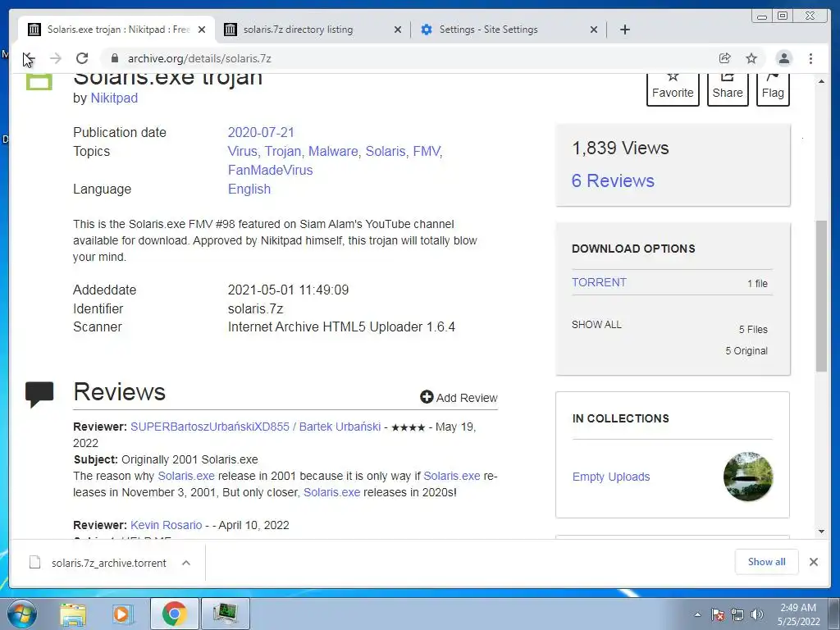Click Show all downloads button
Screen dimensions: 840x630
click(767, 561)
